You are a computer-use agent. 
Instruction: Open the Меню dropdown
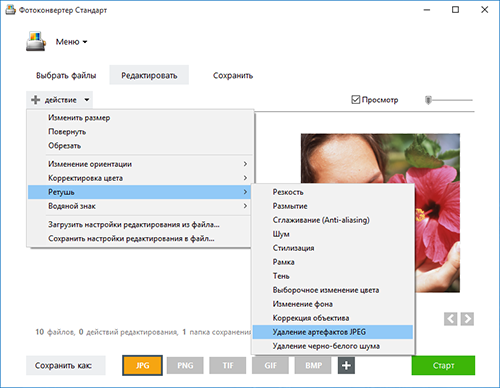71,42
